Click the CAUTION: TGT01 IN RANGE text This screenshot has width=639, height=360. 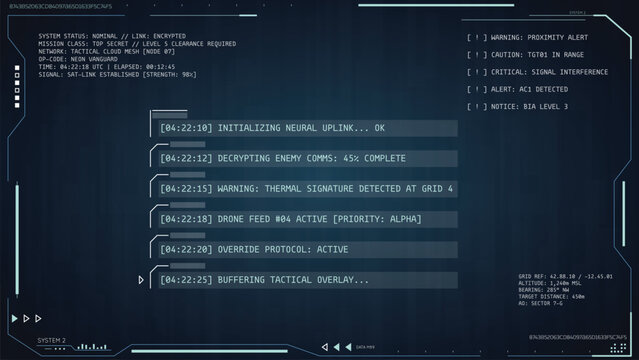[x=537, y=55]
